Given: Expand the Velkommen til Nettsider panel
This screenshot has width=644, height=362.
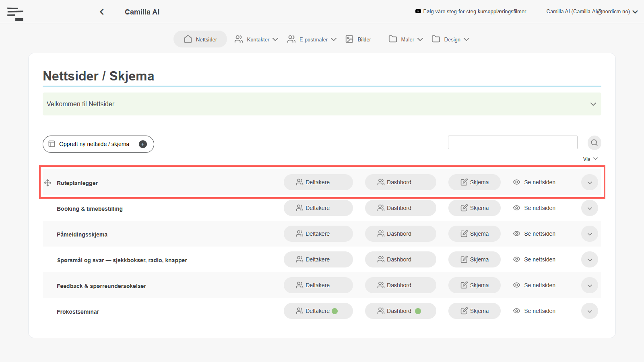Looking at the screenshot, I should pos(322,104).
